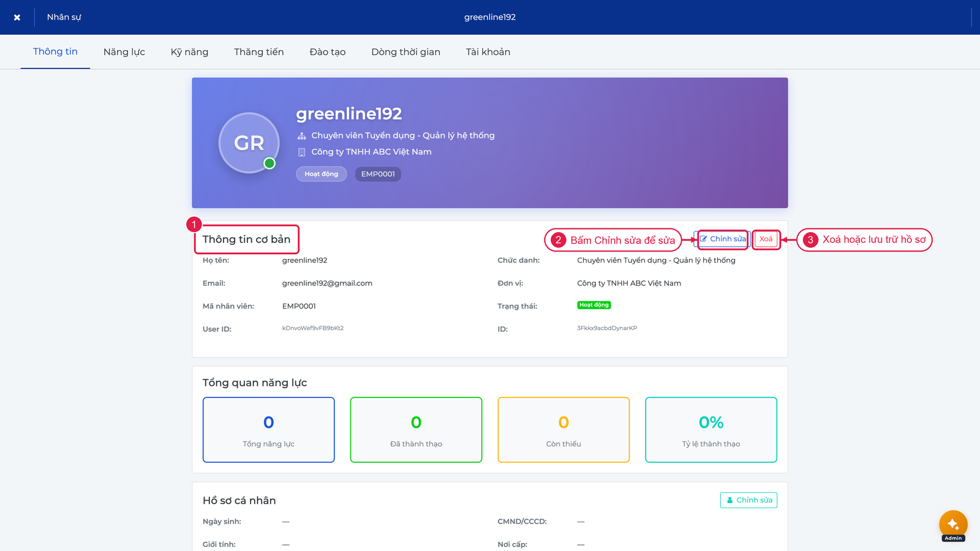
Task: Select the Tổng năng lực card
Action: (269, 430)
